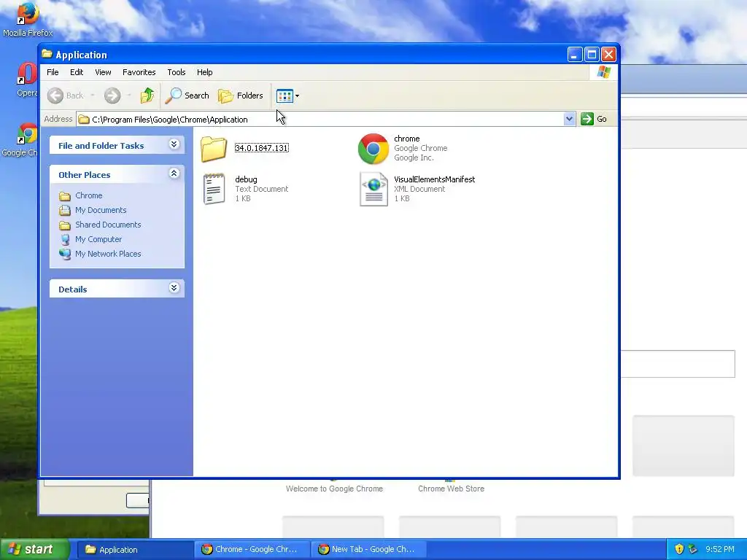Open the Forward history dropdown arrow
The height and width of the screenshot is (560, 747).
tap(128, 96)
